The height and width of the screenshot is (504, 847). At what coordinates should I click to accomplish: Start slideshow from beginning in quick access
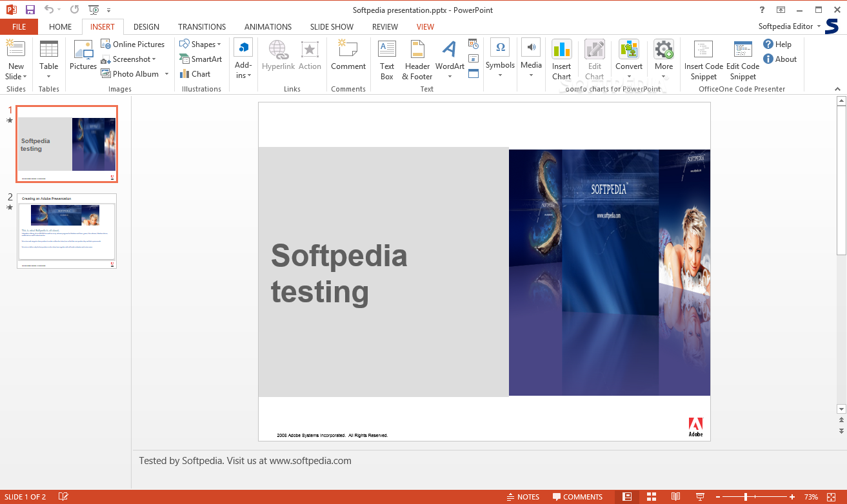click(94, 10)
